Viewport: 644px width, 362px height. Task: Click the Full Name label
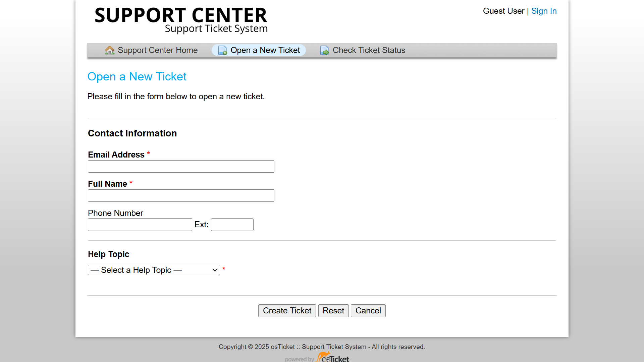coord(107,184)
